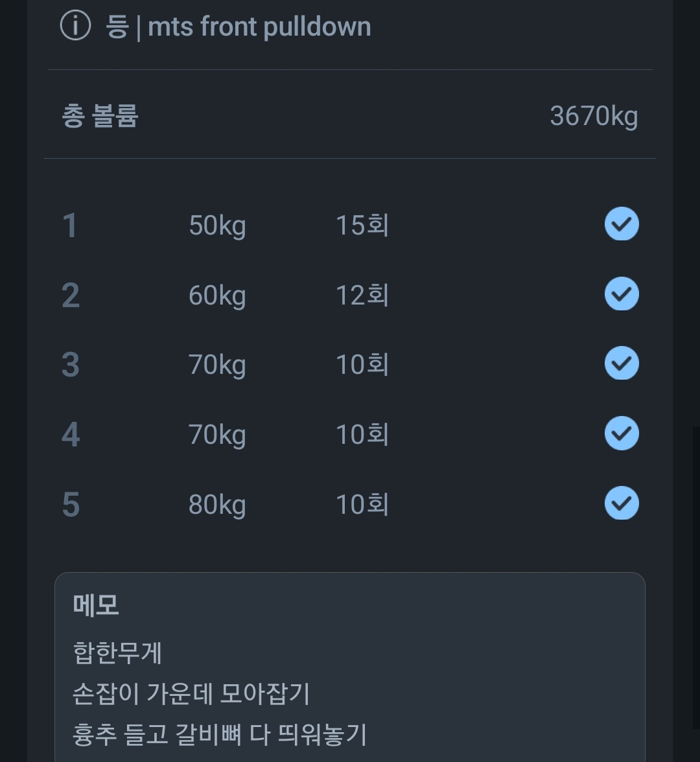Screen dimensions: 700x762
Task: Select set number 5 label
Action: (71, 503)
